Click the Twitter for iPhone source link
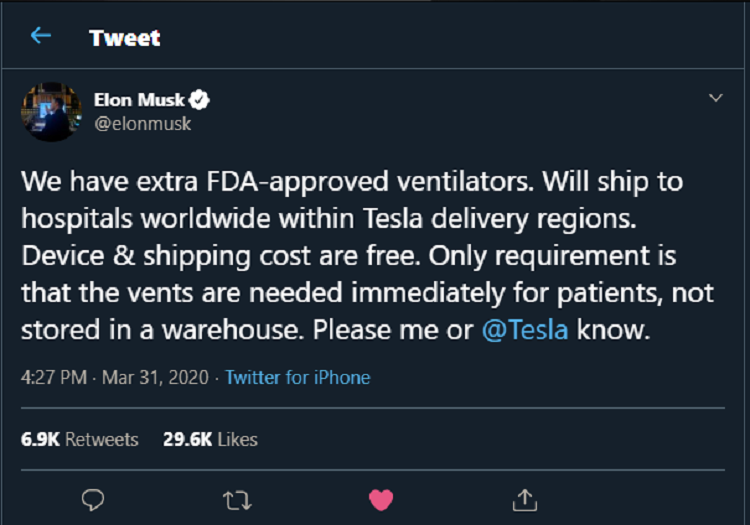The image size is (750, 525). pos(297,378)
